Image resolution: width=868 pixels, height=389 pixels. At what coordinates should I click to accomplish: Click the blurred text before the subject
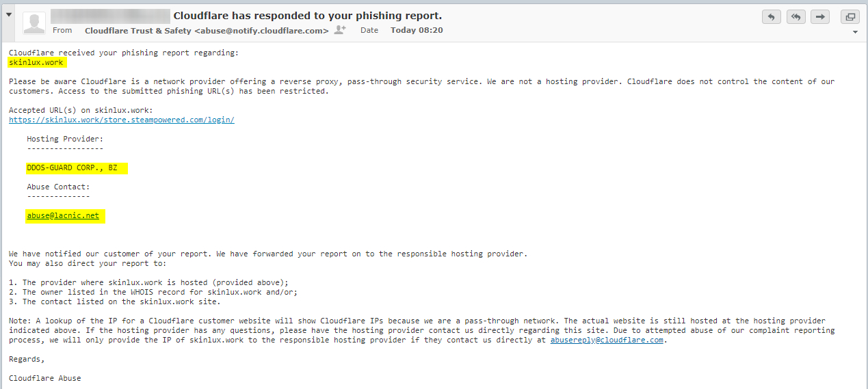[109, 16]
